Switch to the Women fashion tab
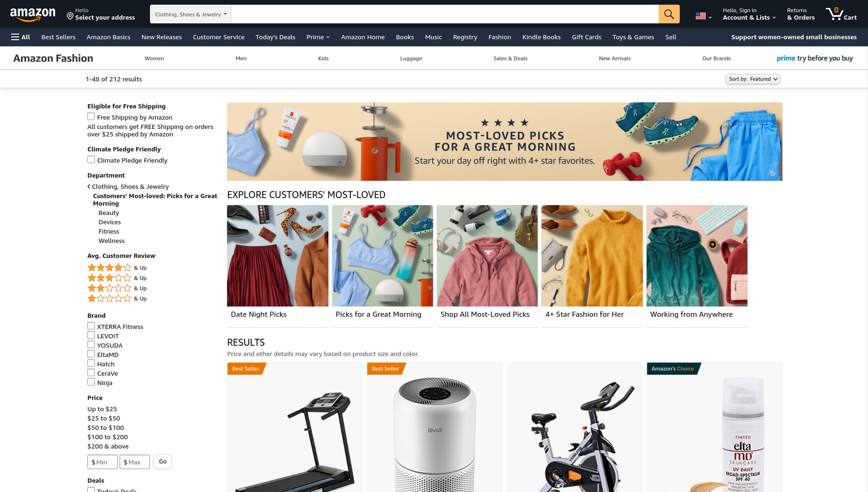868x492 pixels. coord(154,58)
